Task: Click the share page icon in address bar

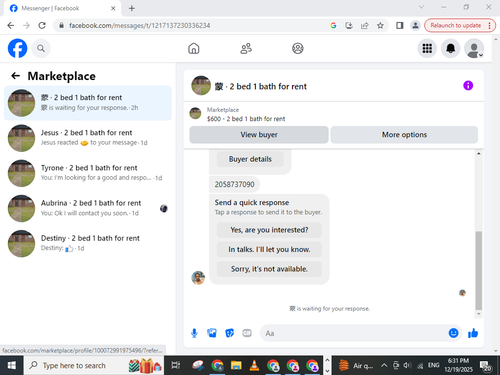Action: click(365, 26)
